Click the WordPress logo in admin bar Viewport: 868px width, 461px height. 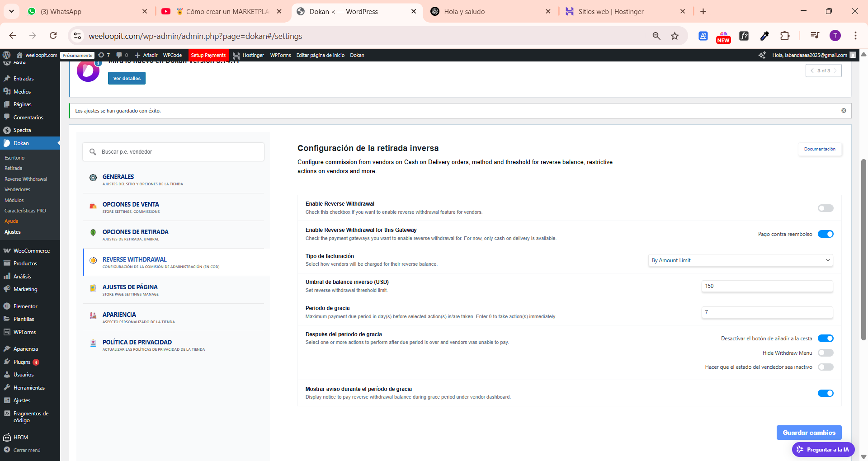point(6,55)
